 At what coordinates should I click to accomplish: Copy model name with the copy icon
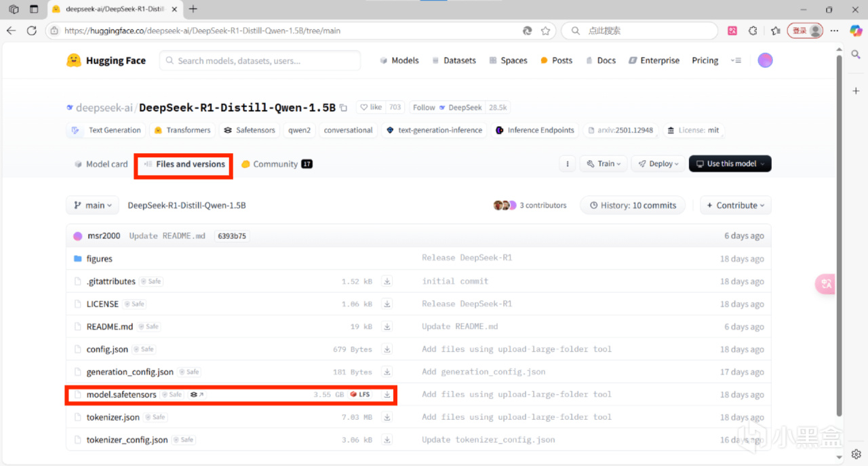(x=344, y=107)
